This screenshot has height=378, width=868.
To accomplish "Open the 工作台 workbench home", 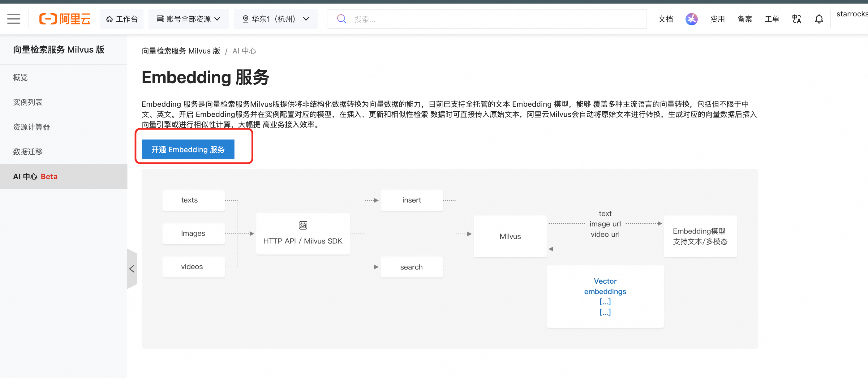I will (x=122, y=19).
